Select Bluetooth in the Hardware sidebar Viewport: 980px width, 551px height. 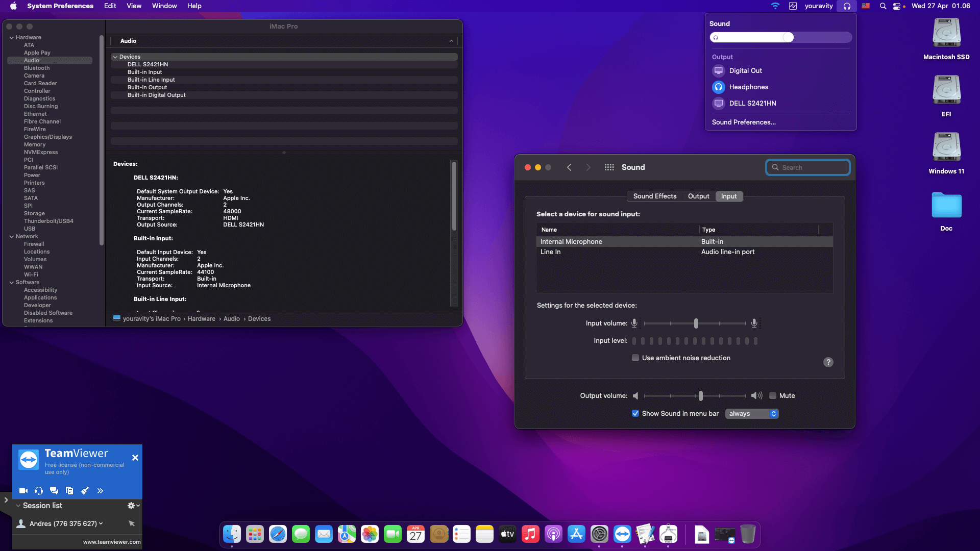[37, 68]
